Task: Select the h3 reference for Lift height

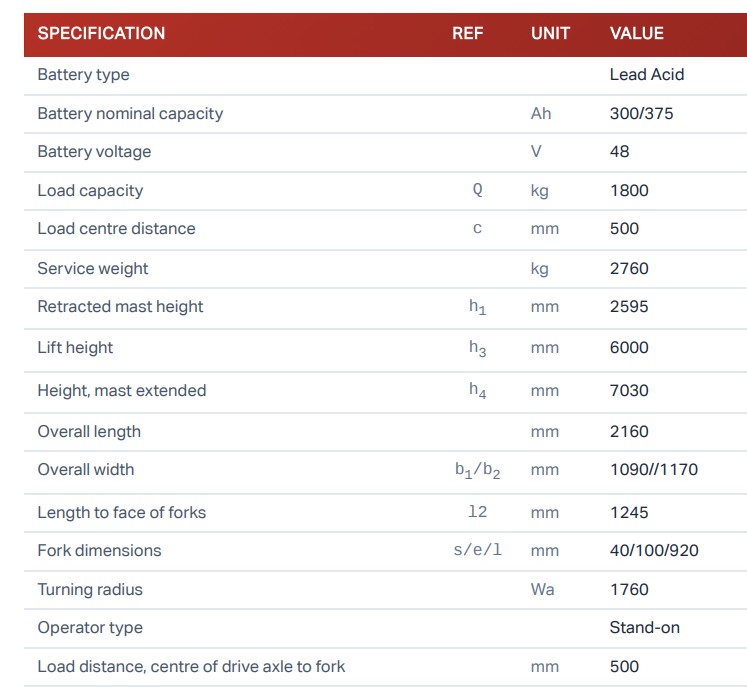Action: (x=477, y=348)
